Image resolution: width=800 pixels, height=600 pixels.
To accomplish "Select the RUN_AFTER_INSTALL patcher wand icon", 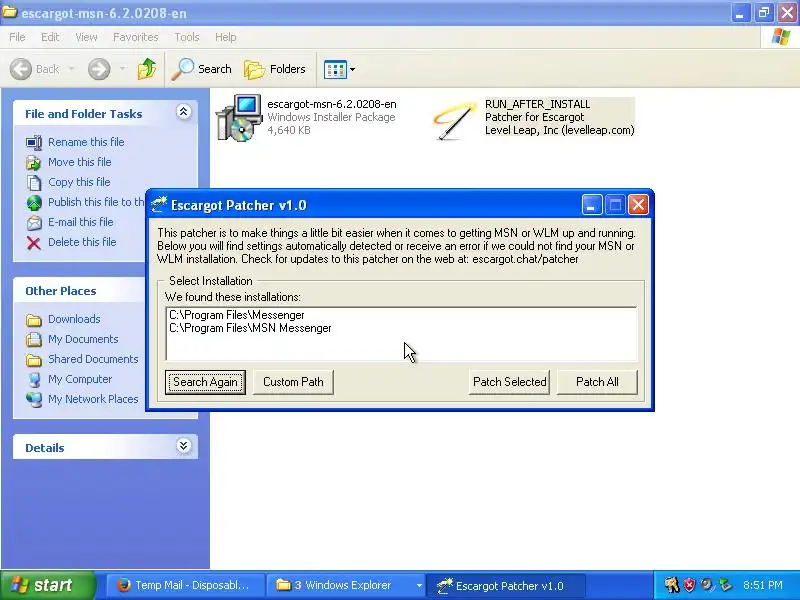I will point(453,120).
